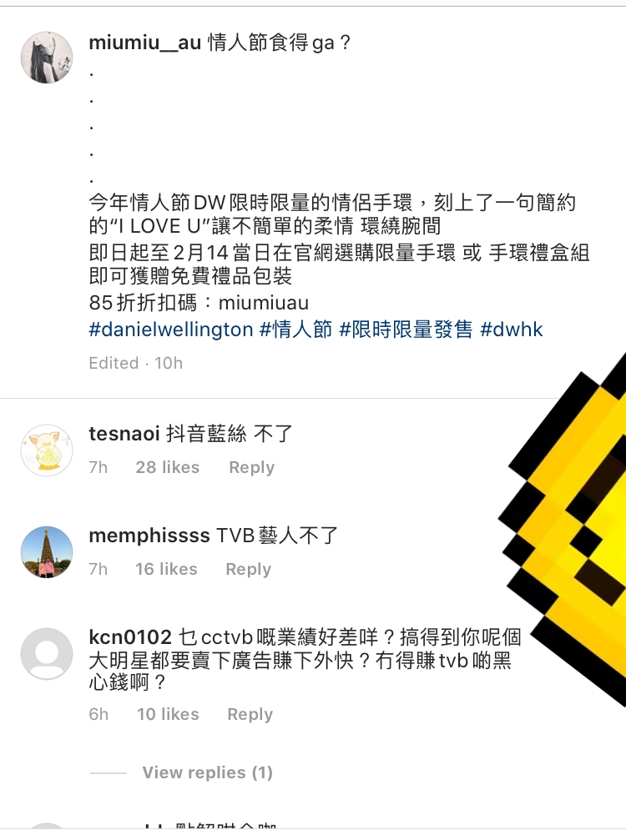This screenshot has width=626, height=840.
Task: Click the kcn0102 username
Action: (130, 637)
